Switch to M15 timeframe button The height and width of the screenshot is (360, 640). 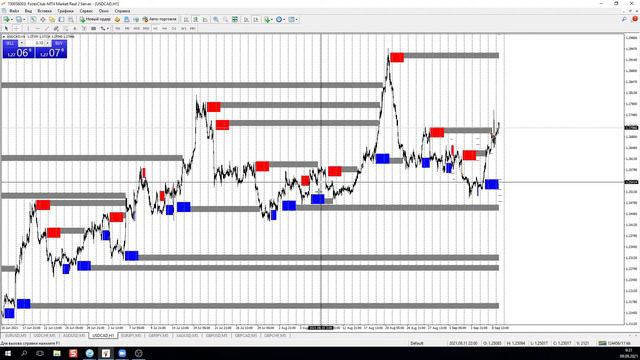(x=136, y=29)
